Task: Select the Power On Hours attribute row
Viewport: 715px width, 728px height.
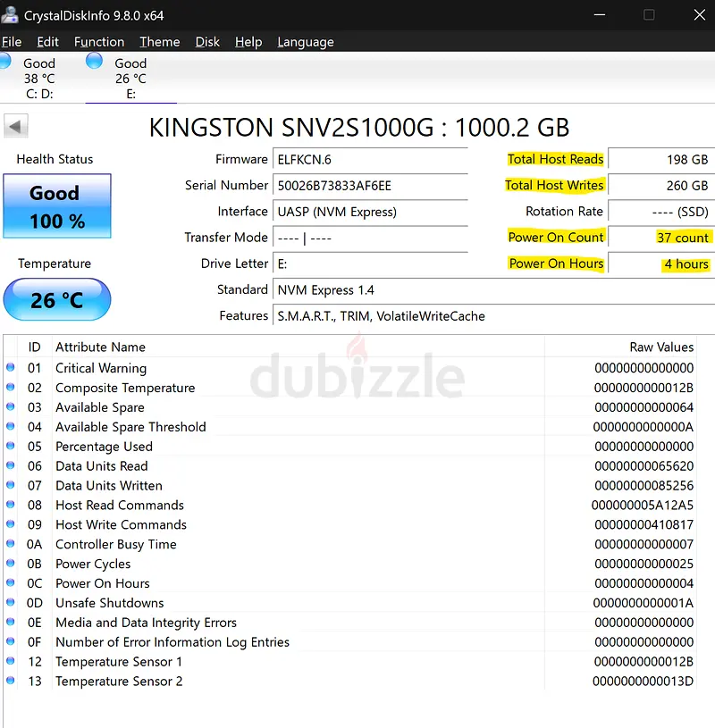Action: click(103, 583)
